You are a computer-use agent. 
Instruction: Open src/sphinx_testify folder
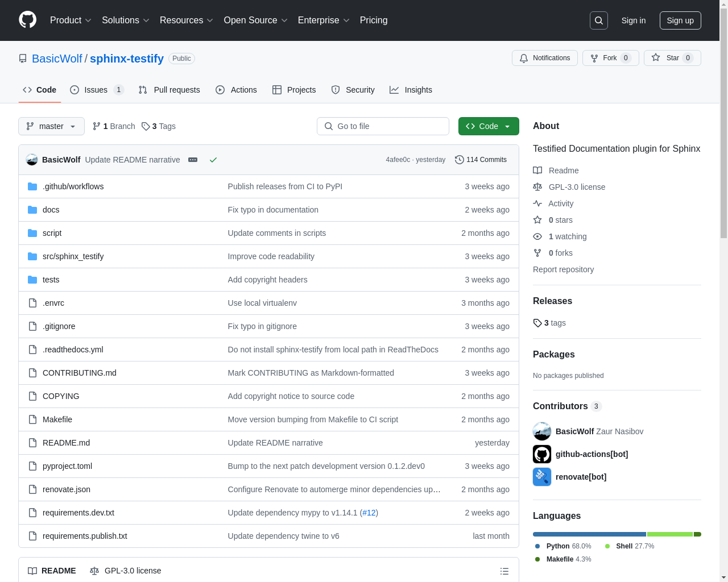[x=73, y=256]
